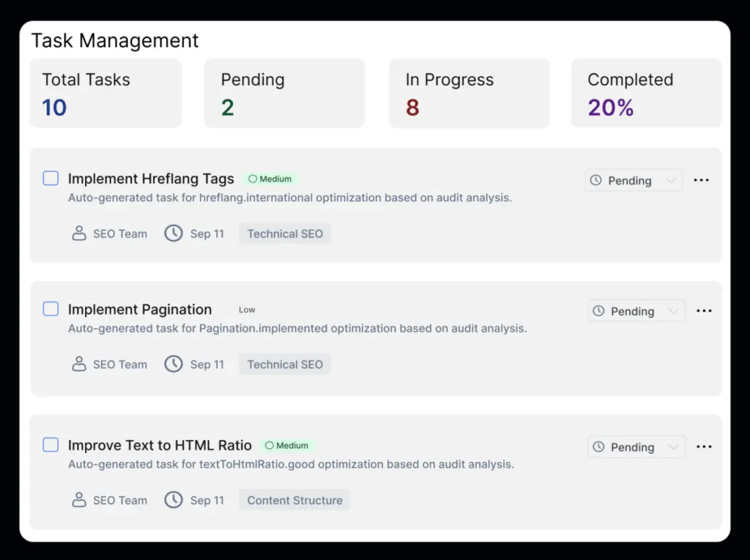This screenshot has height=560, width=750.
Task: Click the In Progress summary card
Action: click(x=469, y=93)
